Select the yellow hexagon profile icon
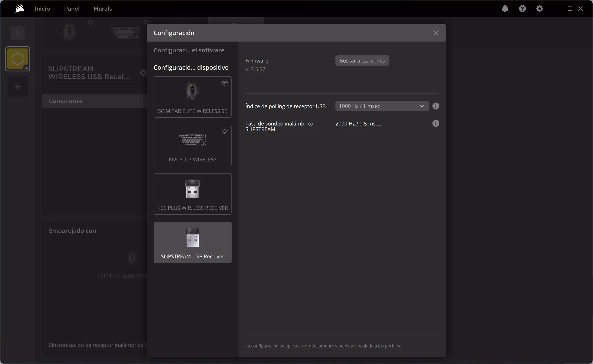The height and width of the screenshot is (364, 593). [x=18, y=59]
